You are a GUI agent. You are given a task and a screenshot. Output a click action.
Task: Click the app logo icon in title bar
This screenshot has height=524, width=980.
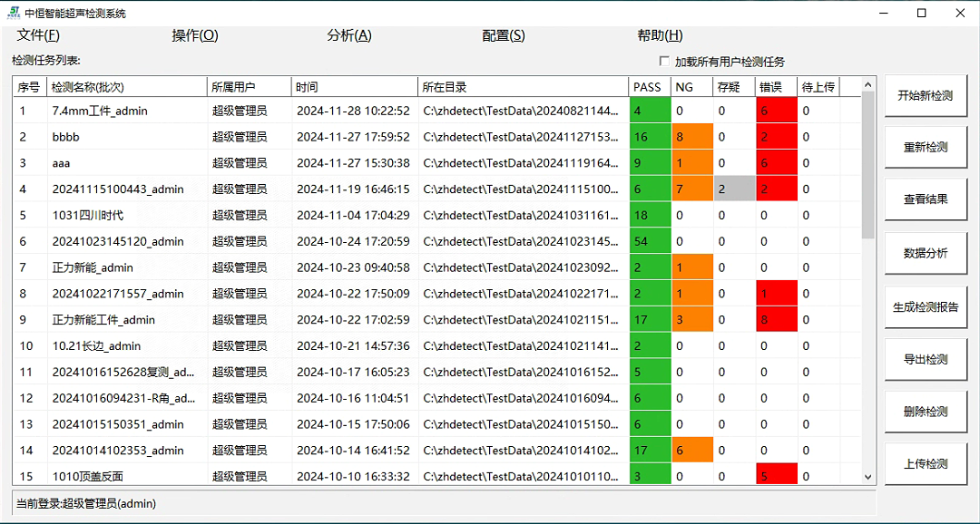14,13
